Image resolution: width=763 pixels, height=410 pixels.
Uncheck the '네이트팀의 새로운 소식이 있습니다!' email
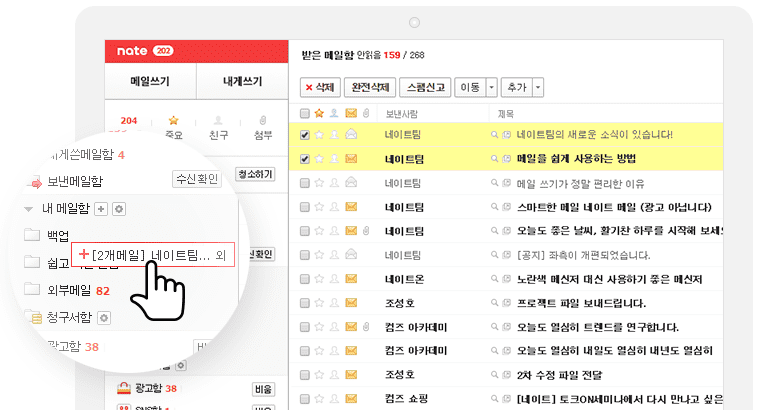[305, 135]
